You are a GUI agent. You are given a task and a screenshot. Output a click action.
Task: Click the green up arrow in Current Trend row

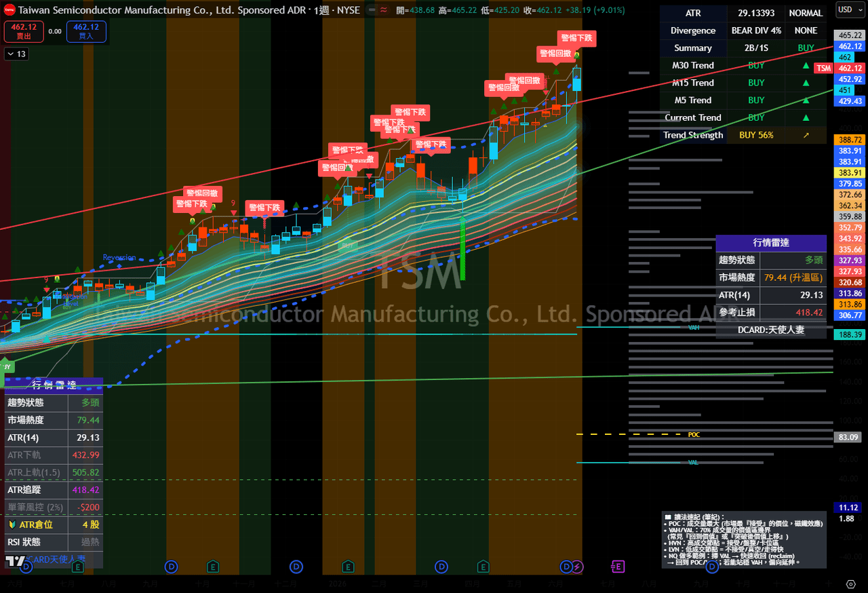(x=806, y=117)
